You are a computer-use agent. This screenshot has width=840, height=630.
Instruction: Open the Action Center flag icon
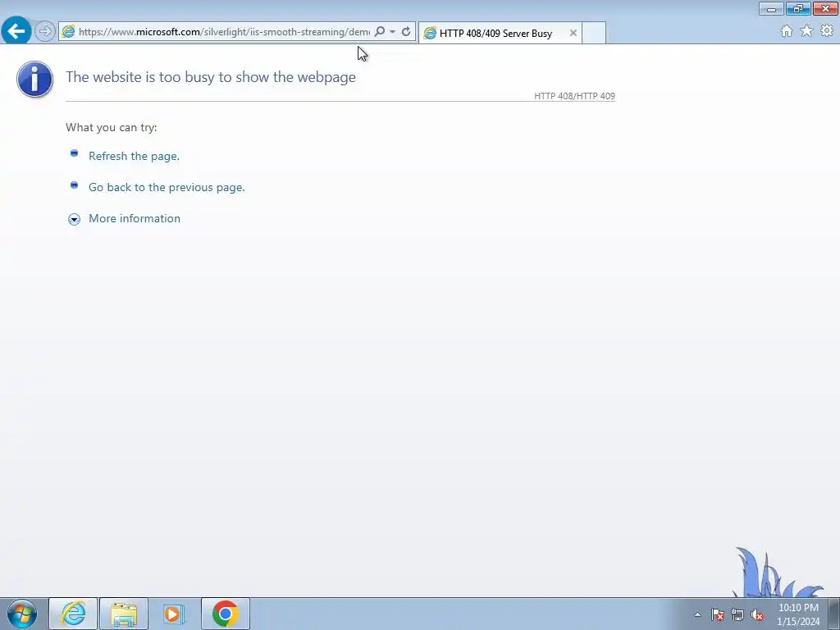pos(718,614)
